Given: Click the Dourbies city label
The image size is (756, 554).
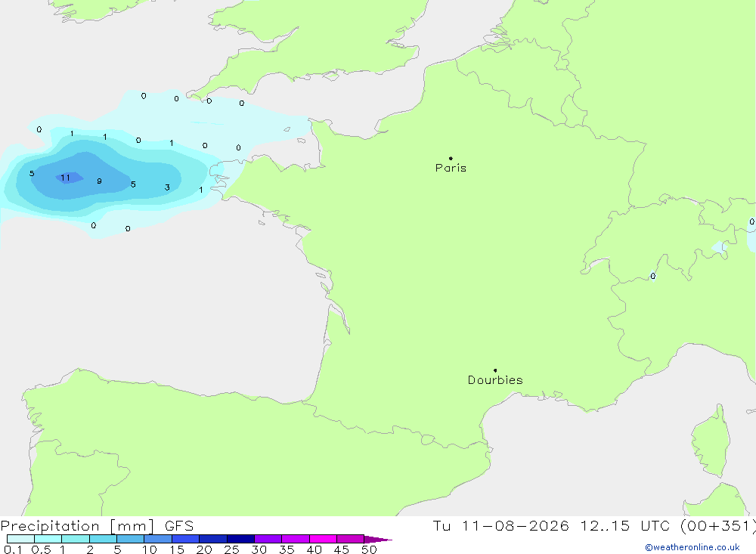Looking at the screenshot, I should coord(495,380).
